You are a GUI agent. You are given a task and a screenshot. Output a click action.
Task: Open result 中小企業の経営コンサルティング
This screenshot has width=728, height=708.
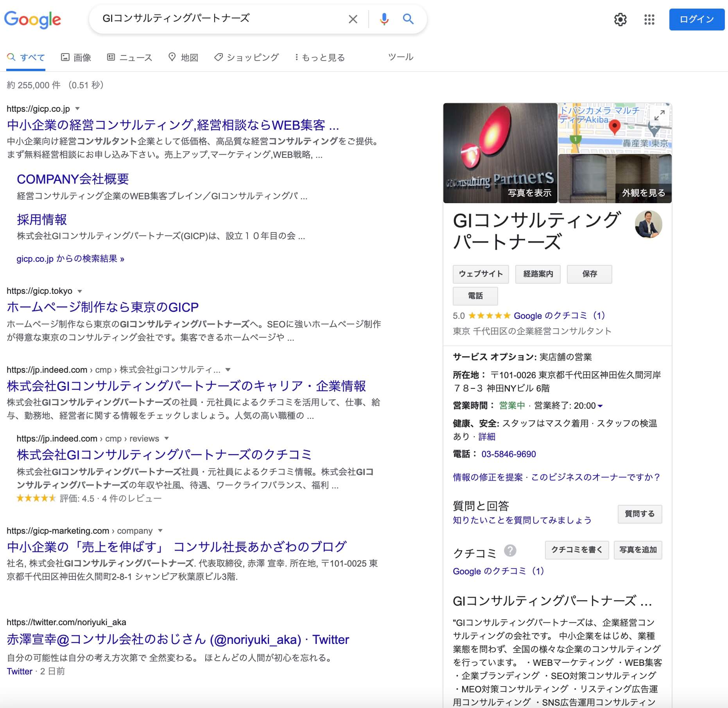[x=173, y=125]
